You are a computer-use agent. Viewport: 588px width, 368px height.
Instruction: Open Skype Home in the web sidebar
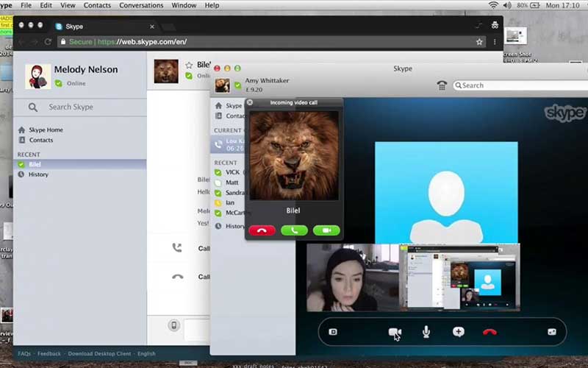coord(46,130)
